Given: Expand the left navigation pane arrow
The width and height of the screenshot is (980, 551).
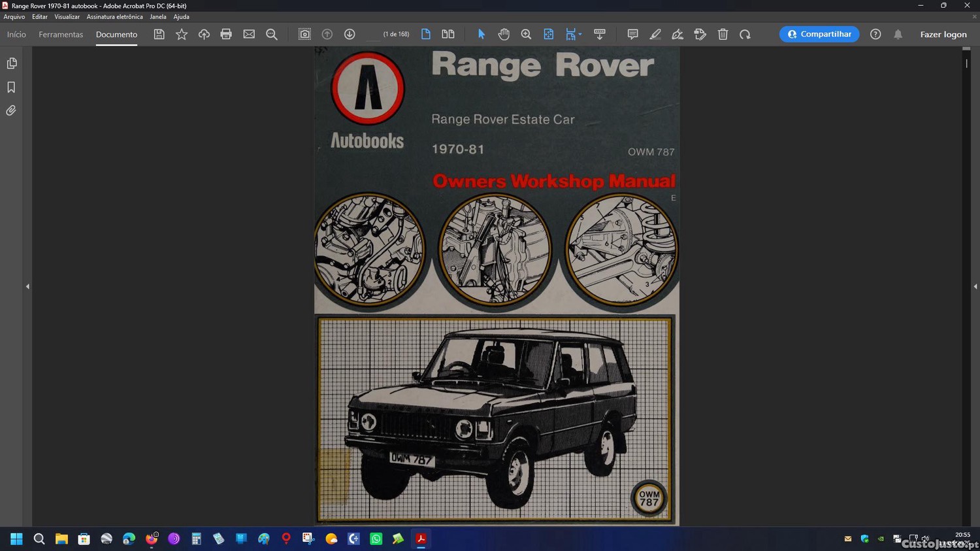Looking at the screenshot, I should point(27,286).
